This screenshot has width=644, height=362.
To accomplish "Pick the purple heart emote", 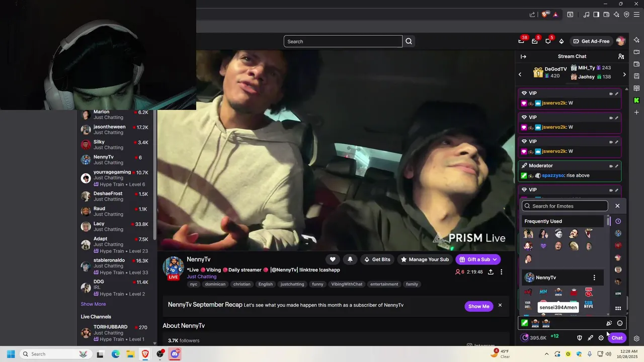I will coord(543,246).
